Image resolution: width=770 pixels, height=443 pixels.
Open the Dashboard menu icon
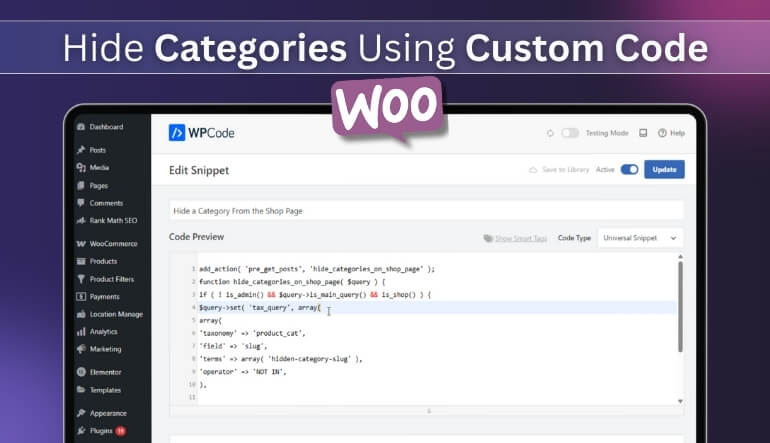pos(81,127)
